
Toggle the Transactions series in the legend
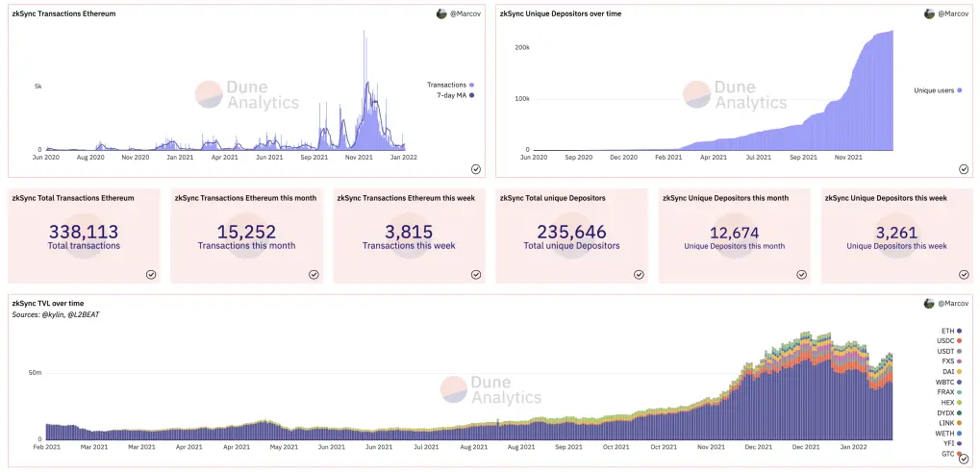[451, 85]
